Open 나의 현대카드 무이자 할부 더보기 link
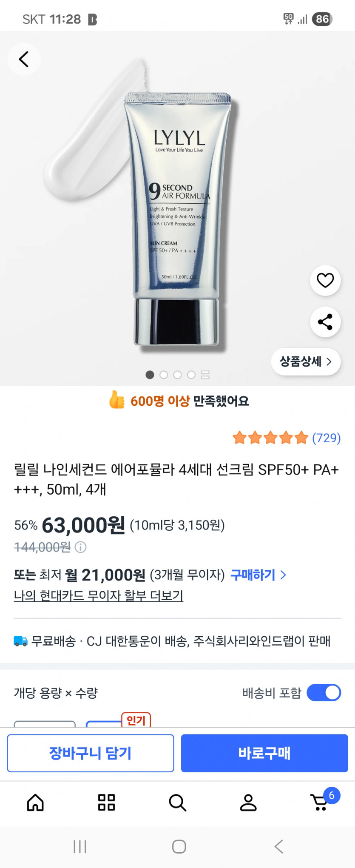355x868 pixels. click(99, 595)
